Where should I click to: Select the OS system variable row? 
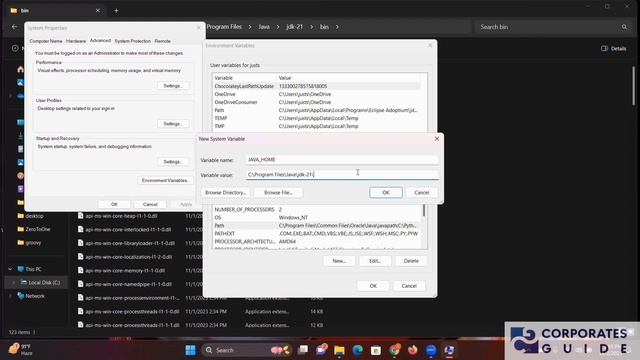click(x=317, y=218)
